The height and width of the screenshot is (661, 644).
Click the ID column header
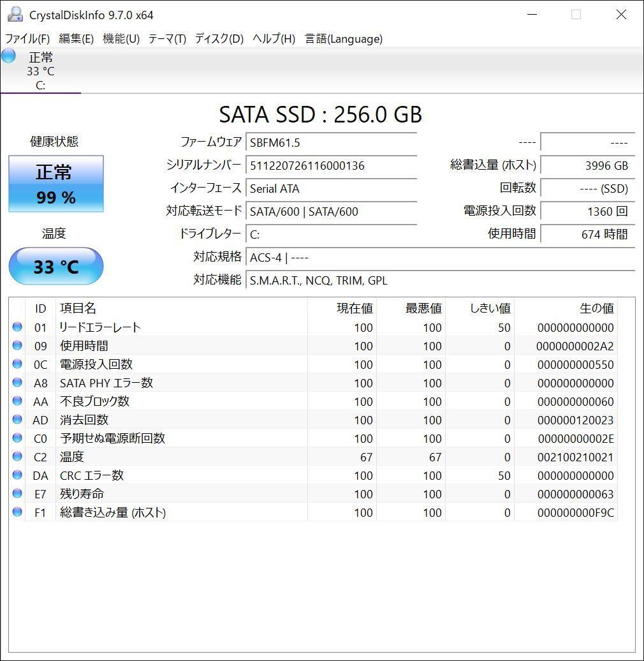[x=40, y=309]
